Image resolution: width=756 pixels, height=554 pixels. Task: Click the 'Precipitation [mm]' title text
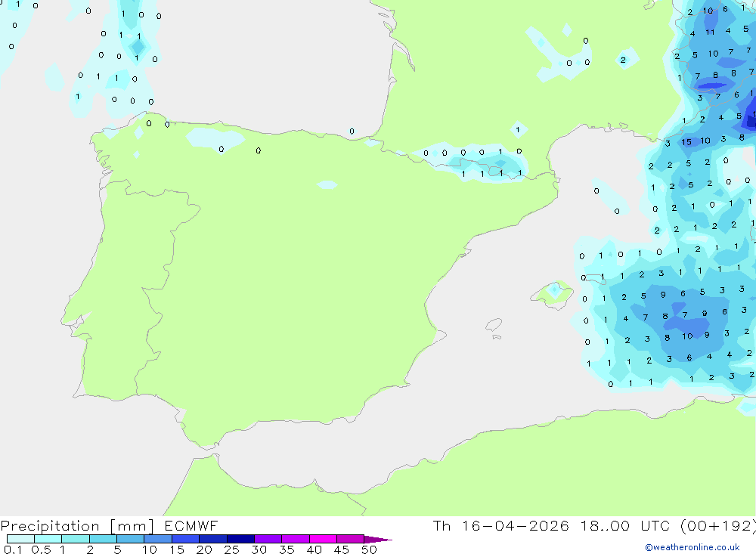coord(77,526)
